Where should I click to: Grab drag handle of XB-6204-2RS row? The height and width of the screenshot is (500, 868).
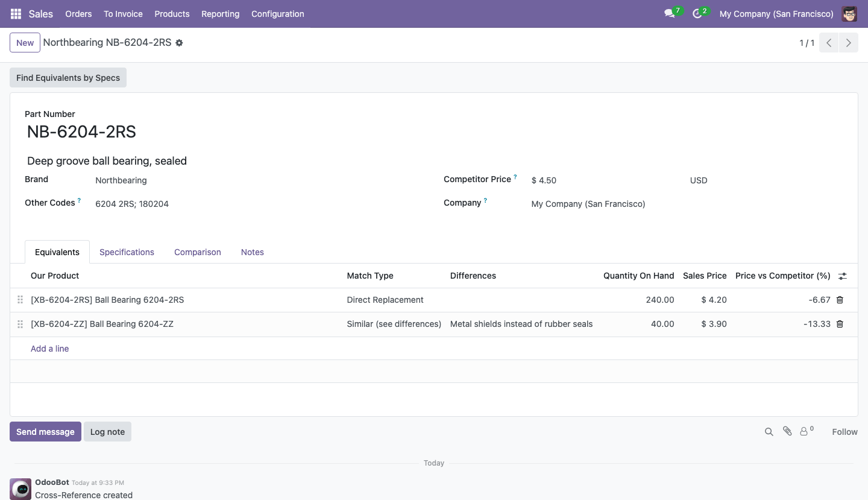pos(20,300)
